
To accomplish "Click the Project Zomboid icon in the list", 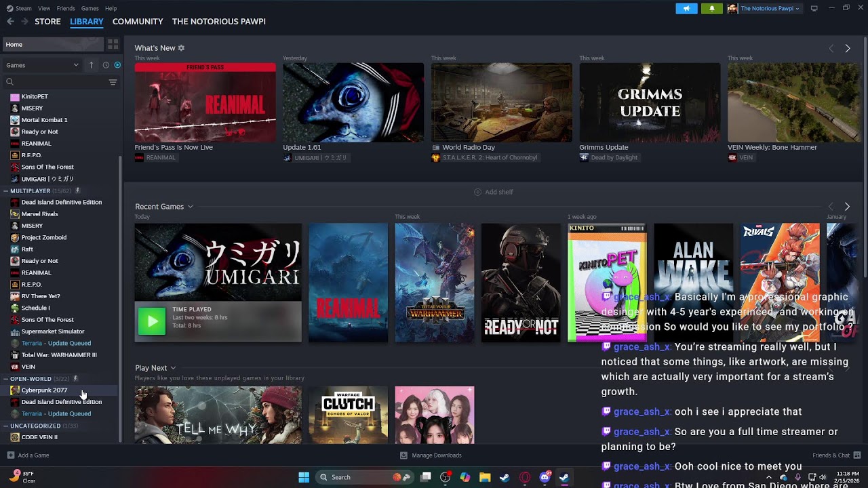I will coord(15,238).
